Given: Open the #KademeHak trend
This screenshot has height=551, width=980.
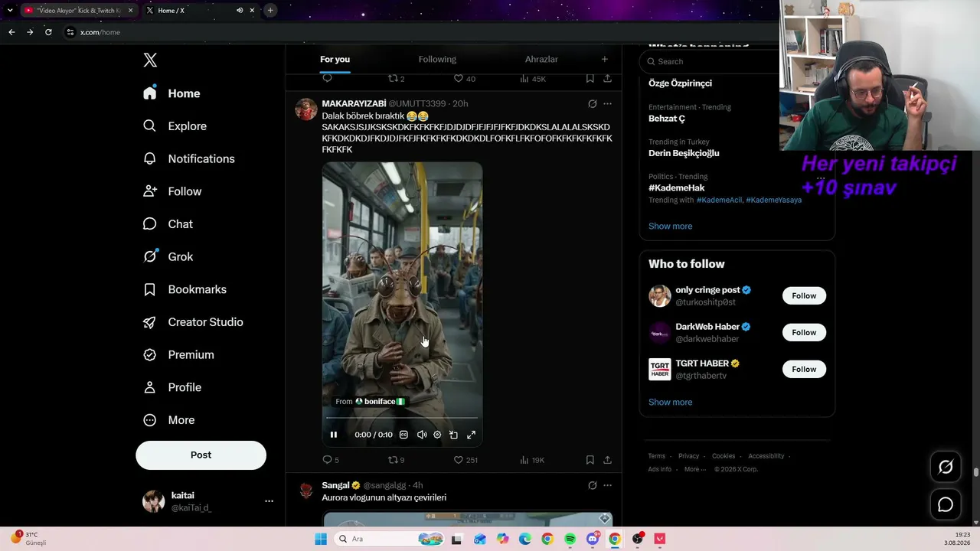Looking at the screenshot, I should (x=677, y=187).
